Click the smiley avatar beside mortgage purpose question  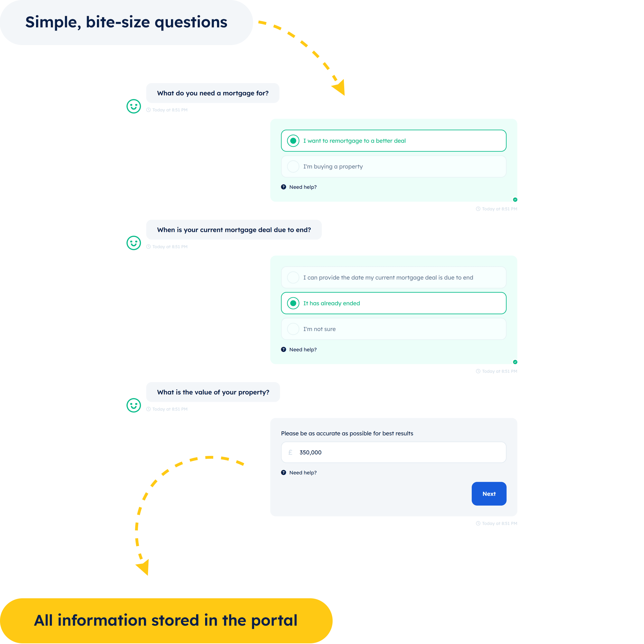click(x=134, y=106)
